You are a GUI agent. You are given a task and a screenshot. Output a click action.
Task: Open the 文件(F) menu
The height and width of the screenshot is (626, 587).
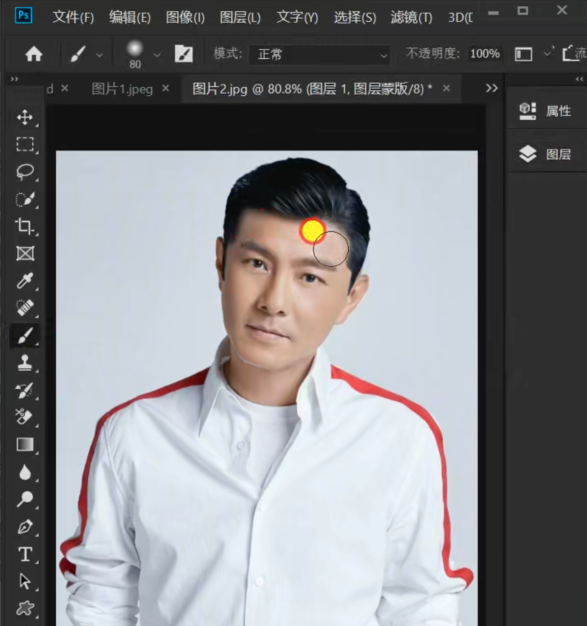click(73, 17)
